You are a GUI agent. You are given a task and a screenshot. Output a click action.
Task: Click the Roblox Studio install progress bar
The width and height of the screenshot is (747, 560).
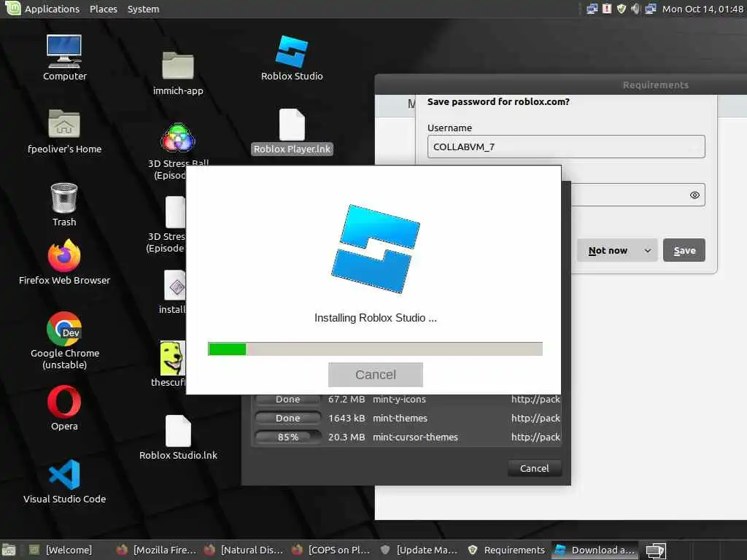(x=376, y=349)
